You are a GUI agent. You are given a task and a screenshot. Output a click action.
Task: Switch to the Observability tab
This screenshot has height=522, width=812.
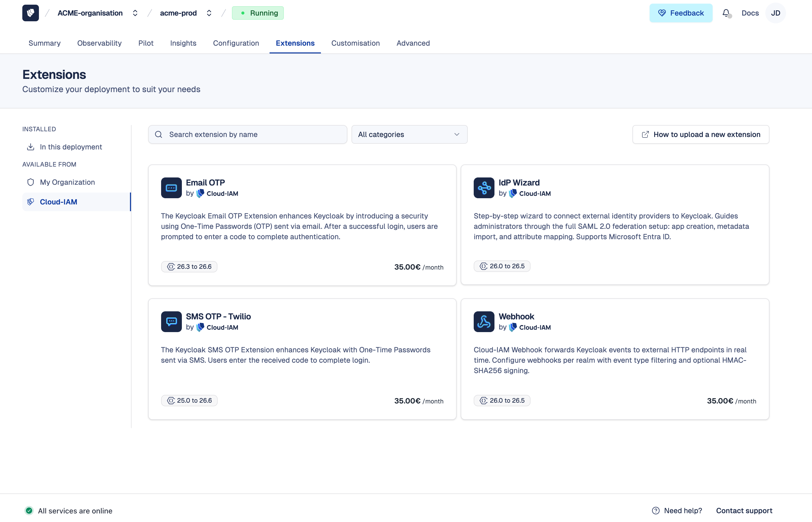(99, 43)
